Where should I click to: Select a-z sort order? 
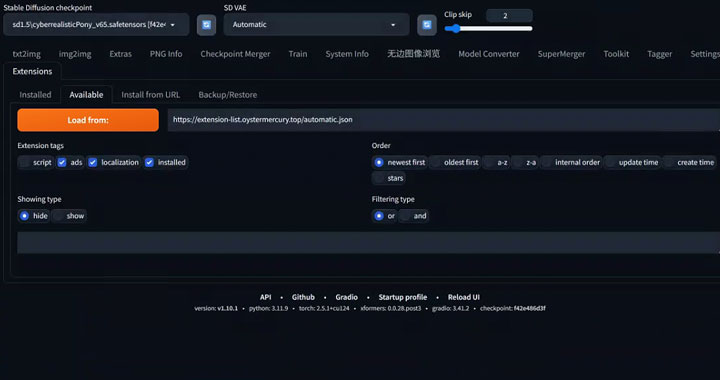tap(496, 162)
